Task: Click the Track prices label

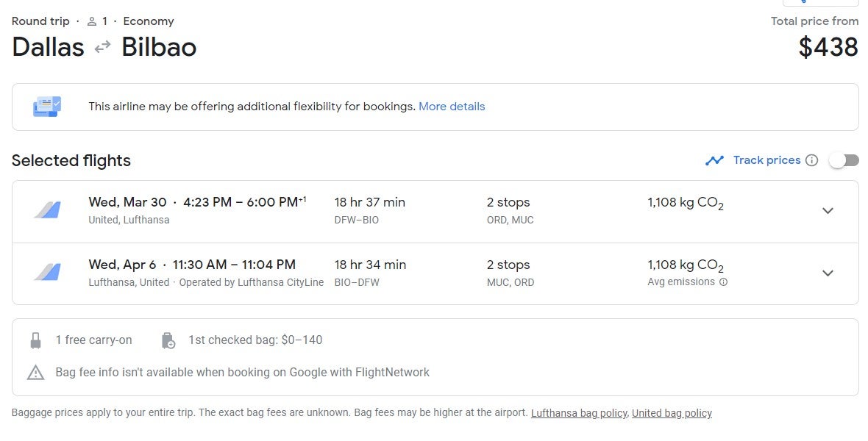Action: (766, 160)
